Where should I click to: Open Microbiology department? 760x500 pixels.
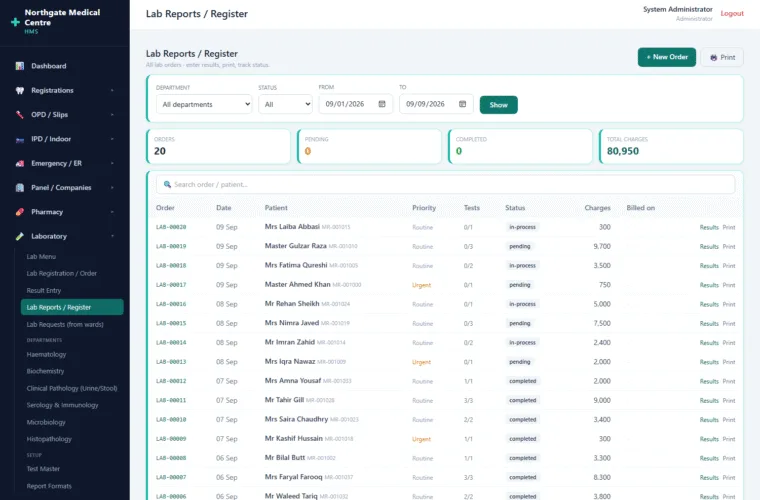coord(46,422)
